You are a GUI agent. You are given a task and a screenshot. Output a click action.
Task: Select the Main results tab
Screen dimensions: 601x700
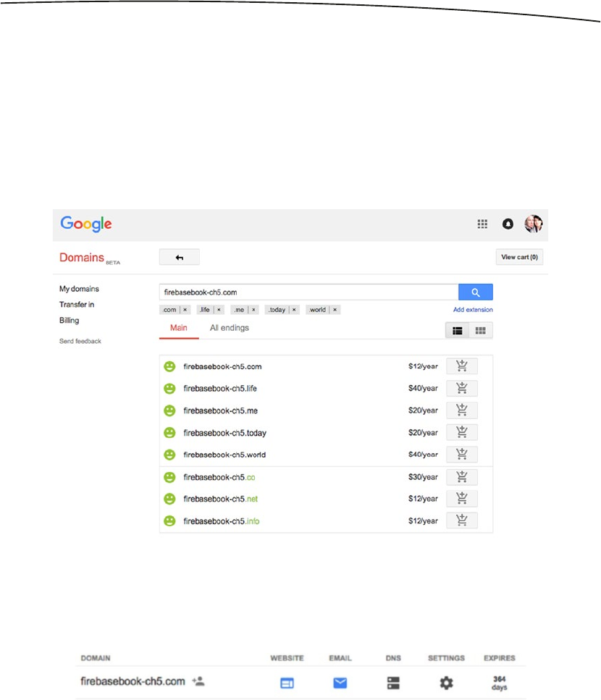tap(178, 328)
